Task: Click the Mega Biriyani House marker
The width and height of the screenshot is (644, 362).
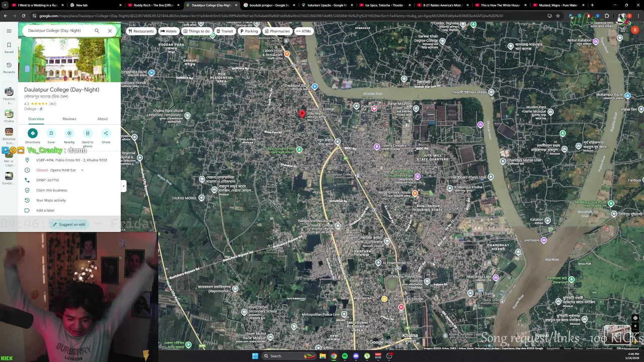Action: click(x=415, y=193)
